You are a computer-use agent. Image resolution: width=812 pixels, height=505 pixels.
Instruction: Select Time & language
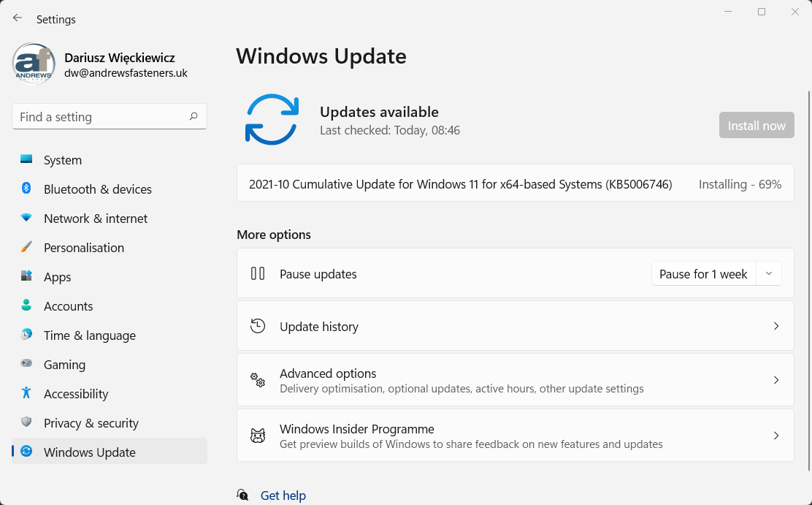tap(110, 335)
